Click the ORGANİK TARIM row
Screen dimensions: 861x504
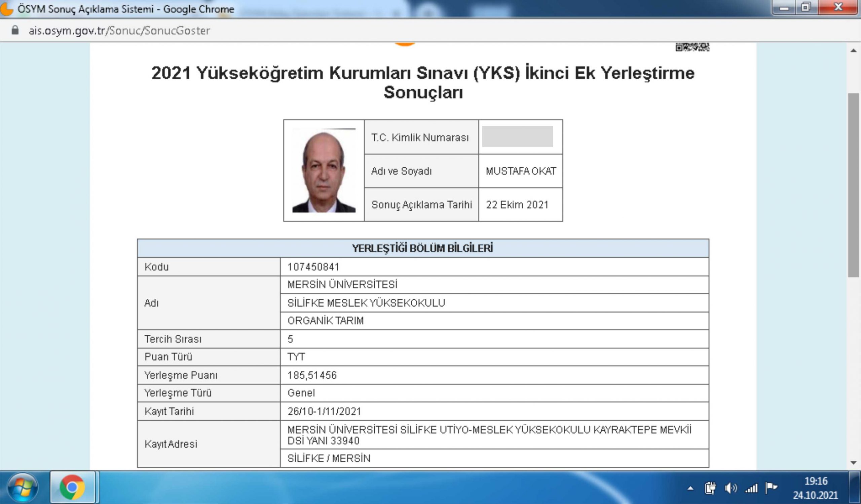point(494,321)
